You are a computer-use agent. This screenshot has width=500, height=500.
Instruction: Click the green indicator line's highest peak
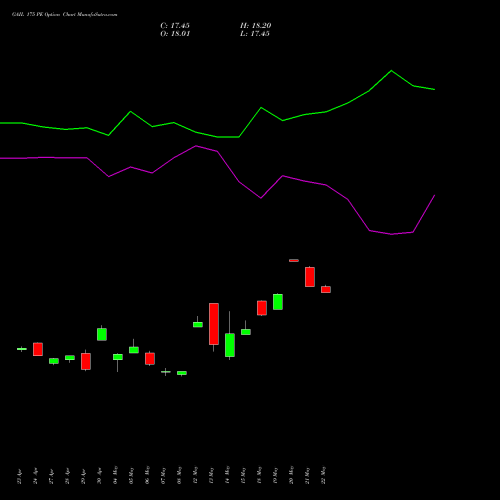(x=391, y=71)
